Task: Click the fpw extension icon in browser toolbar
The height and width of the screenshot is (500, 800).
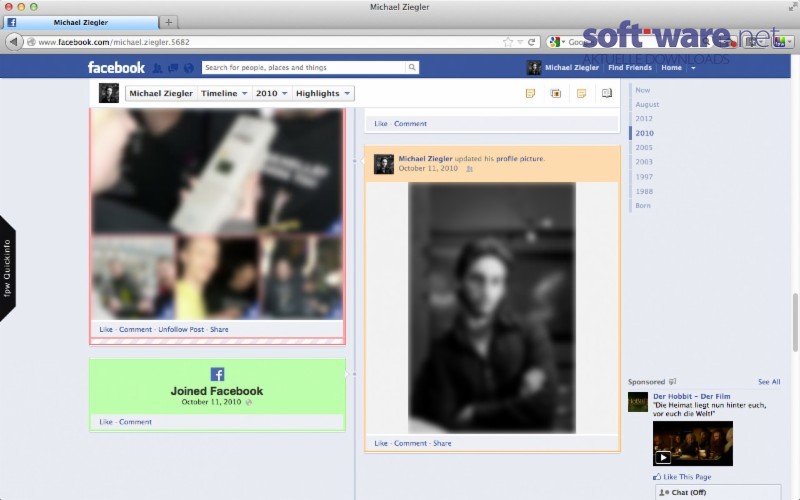Action: (x=779, y=42)
